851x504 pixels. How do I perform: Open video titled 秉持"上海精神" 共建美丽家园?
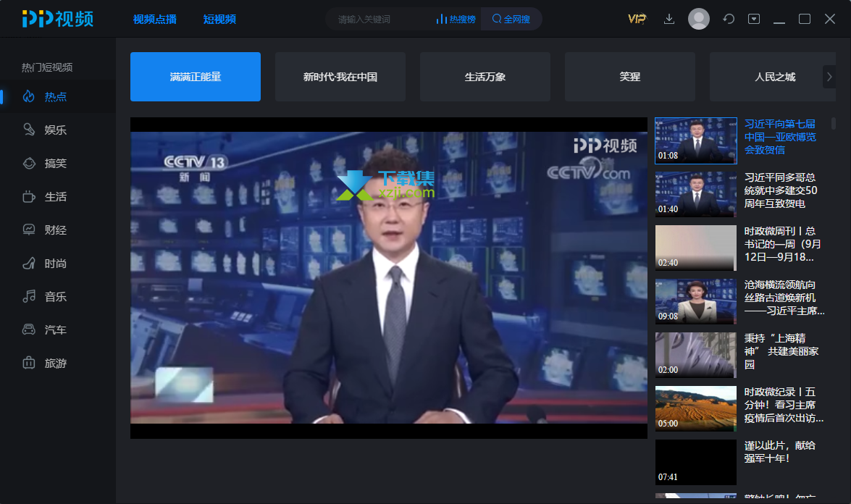(781, 351)
